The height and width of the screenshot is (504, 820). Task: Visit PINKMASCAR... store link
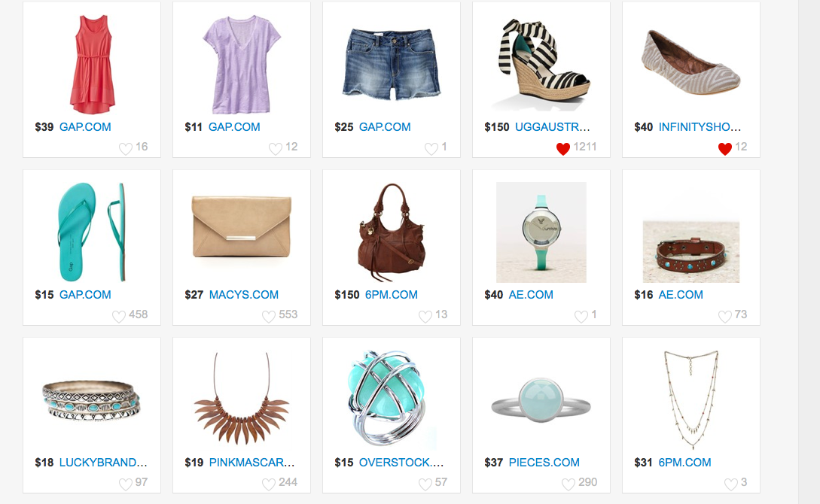[251, 462]
